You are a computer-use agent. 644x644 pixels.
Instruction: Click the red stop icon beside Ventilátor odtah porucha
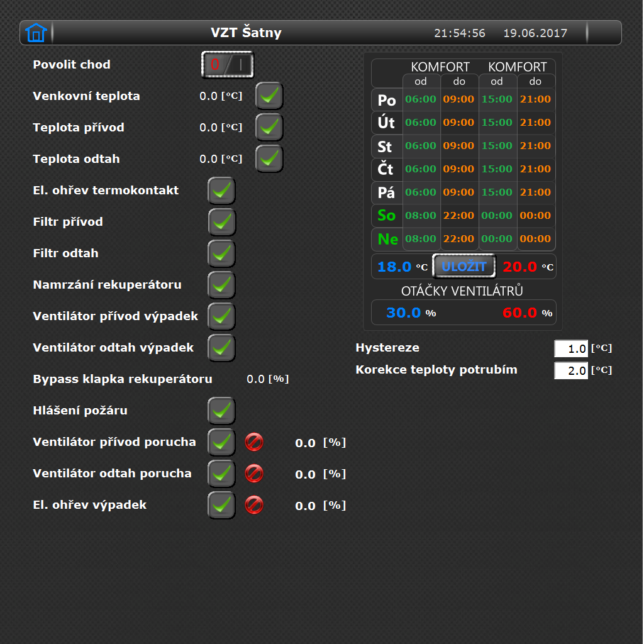254,474
